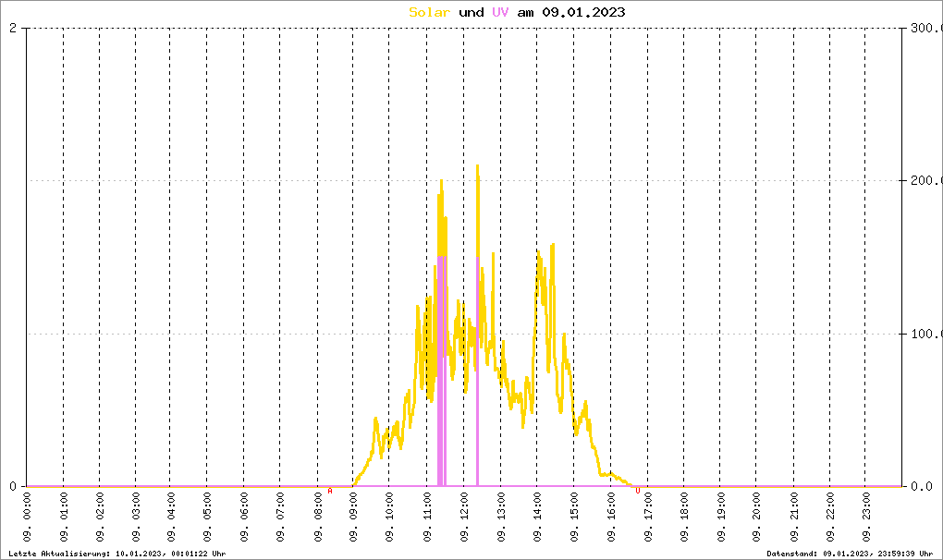
Task: Click the wide pink UV bar after 11:00
Action: tap(442, 370)
